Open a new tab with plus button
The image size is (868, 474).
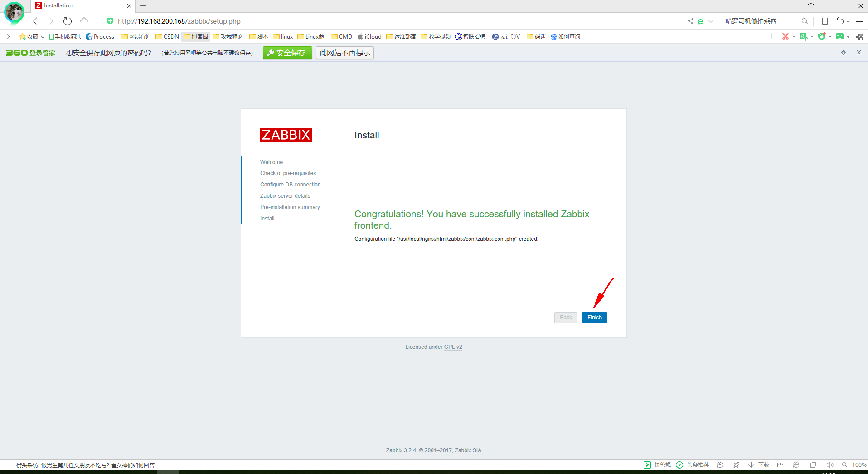143,6
